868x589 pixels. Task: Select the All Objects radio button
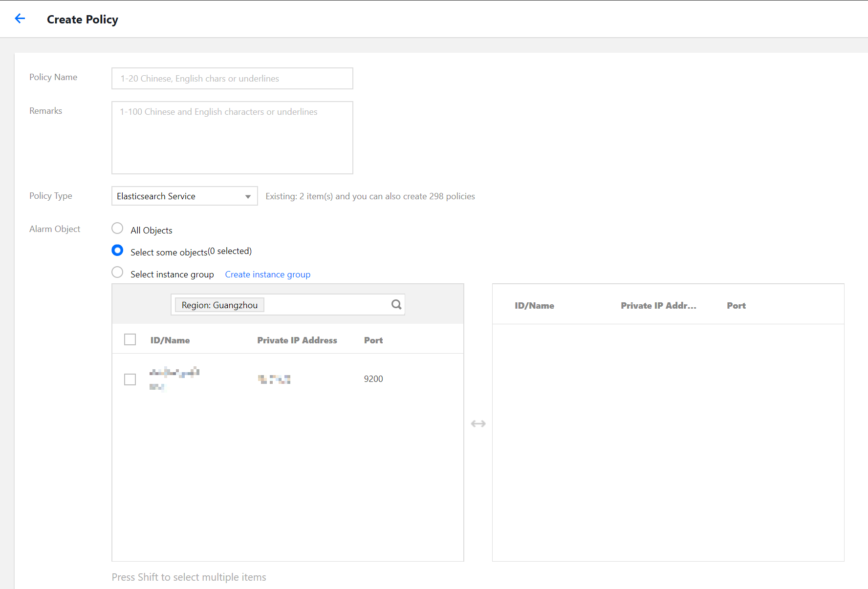click(x=117, y=229)
